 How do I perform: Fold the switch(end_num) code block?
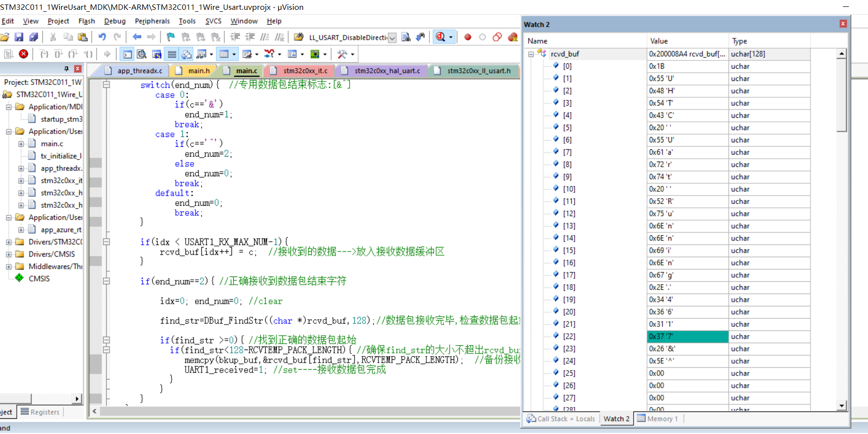[106, 84]
